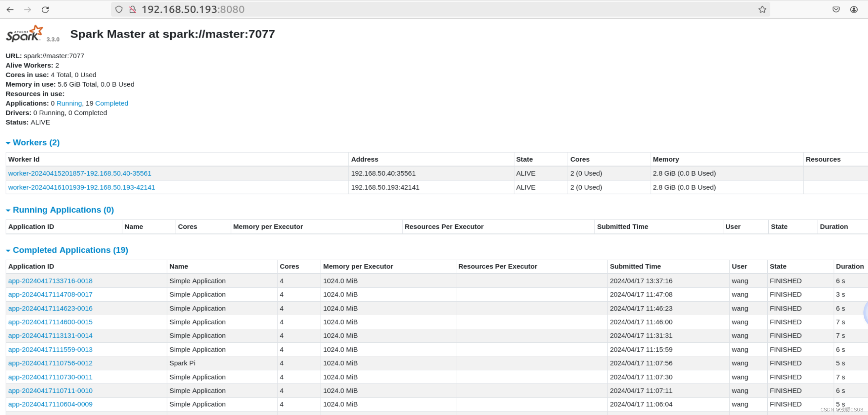The width and height of the screenshot is (868, 415).
Task: Open worker-20240415201857-192.168.50.40-35561
Action: point(79,173)
